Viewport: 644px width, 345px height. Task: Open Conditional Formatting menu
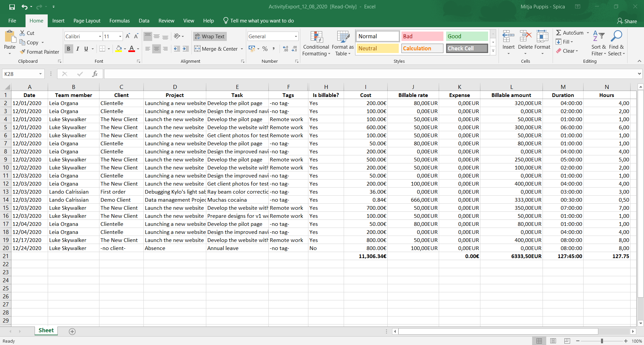(316, 44)
